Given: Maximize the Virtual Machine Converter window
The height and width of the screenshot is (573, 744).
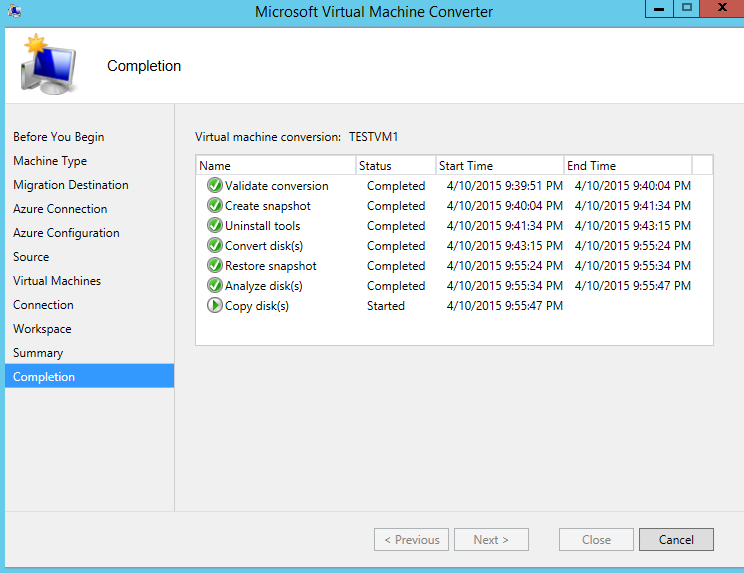Looking at the screenshot, I should point(686,9).
